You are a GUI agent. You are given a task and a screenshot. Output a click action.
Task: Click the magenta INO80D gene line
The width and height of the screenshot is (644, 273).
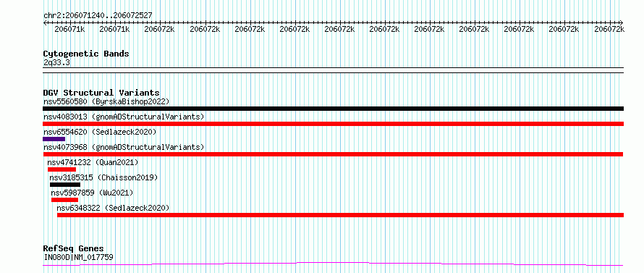(x=333, y=264)
